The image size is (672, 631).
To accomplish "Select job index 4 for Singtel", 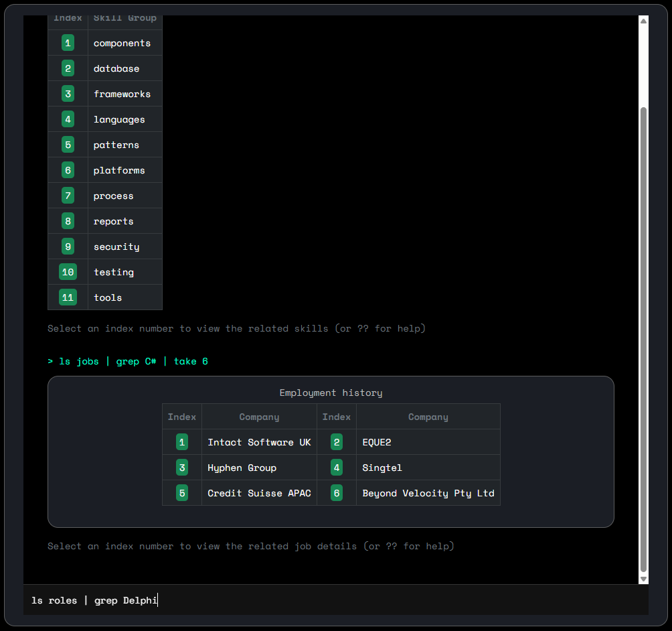I will click(x=337, y=468).
